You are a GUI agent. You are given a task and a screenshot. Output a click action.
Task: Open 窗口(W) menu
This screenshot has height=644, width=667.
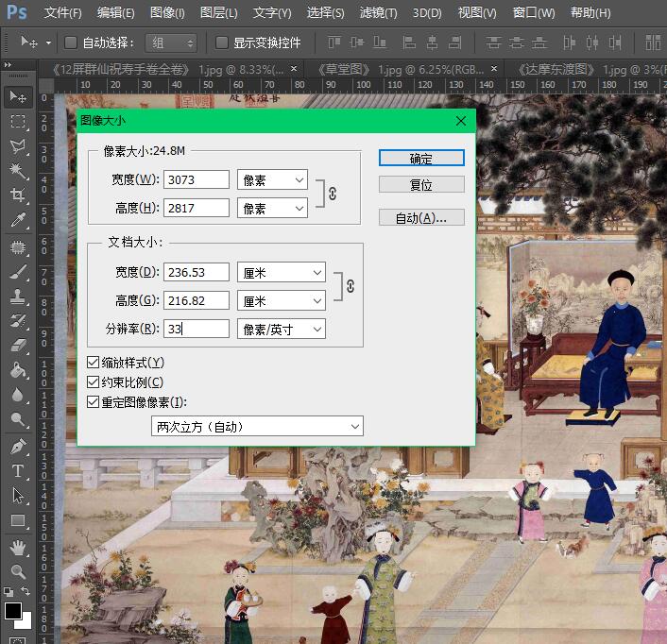pos(534,13)
